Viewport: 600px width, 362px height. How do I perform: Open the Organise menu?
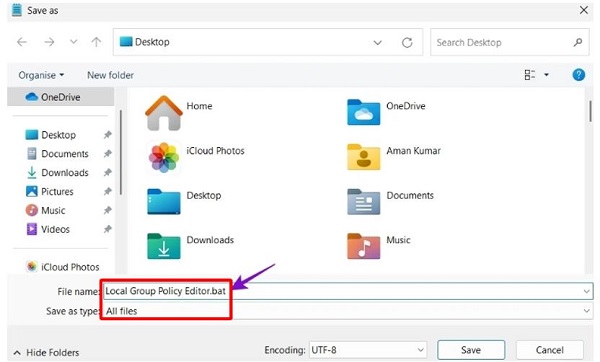(x=41, y=75)
